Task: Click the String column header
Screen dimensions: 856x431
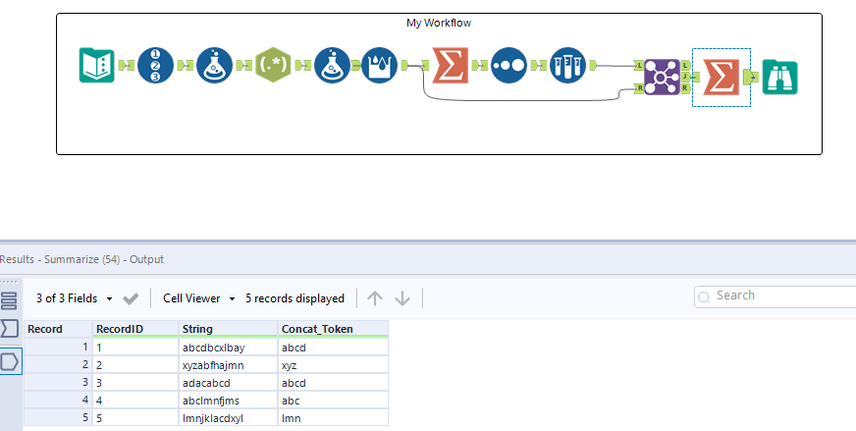Action: click(x=228, y=329)
